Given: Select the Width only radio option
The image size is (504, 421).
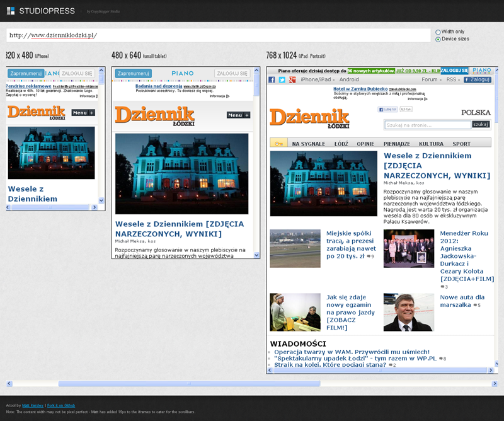Looking at the screenshot, I should point(438,32).
